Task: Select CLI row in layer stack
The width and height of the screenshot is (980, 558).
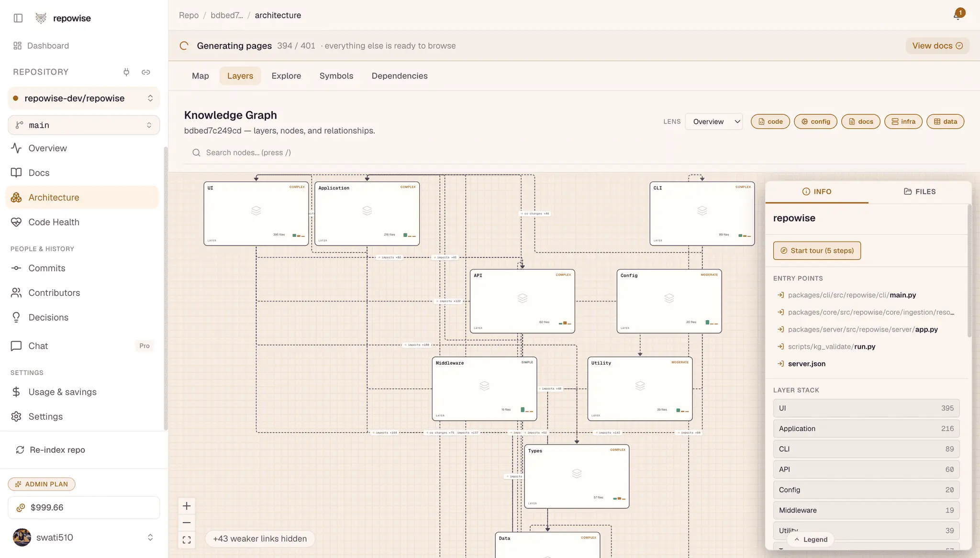Action: pyautogui.click(x=866, y=449)
